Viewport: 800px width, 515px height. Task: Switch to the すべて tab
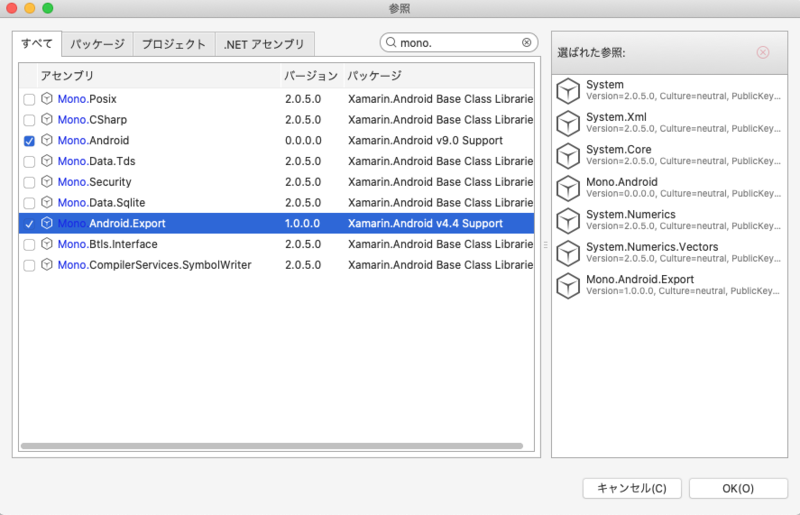click(37, 44)
